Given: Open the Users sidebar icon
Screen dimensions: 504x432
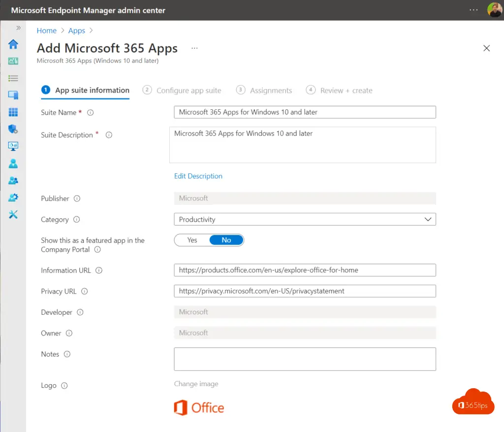Looking at the screenshot, I should click(13, 164).
